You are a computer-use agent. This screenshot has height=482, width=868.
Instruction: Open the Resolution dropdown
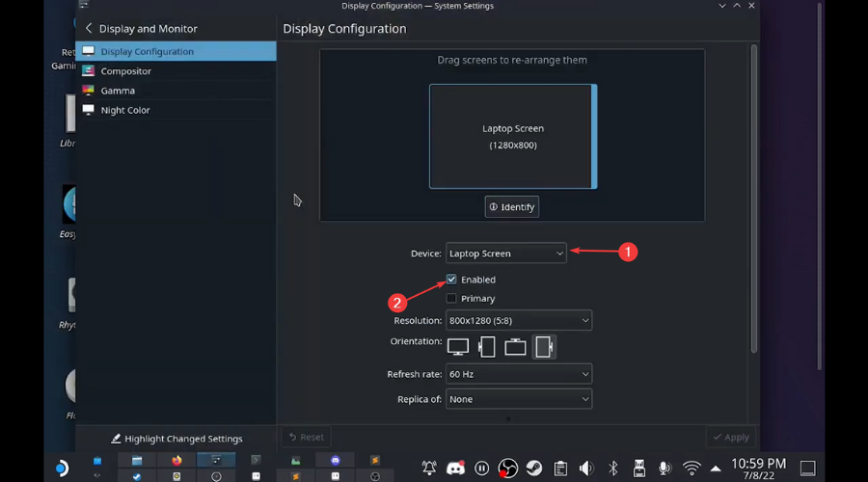click(519, 320)
